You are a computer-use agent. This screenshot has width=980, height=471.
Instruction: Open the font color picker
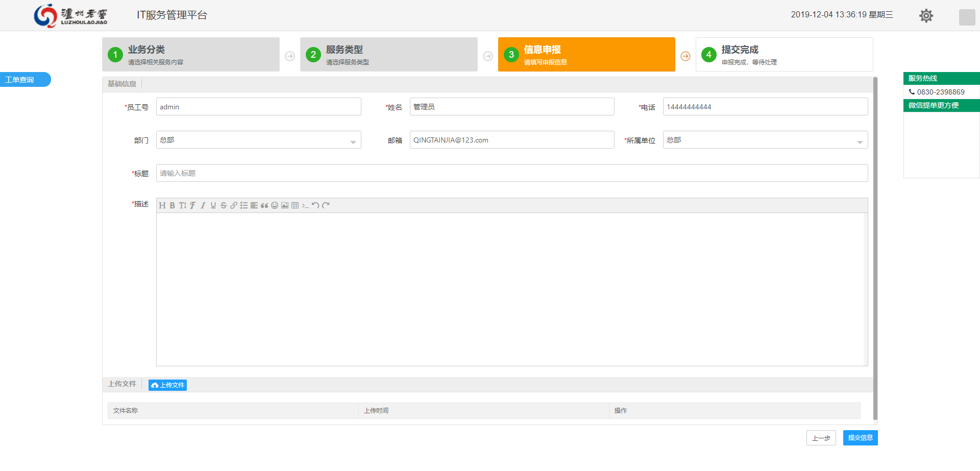pyautogui.click(x=193, y=205)
